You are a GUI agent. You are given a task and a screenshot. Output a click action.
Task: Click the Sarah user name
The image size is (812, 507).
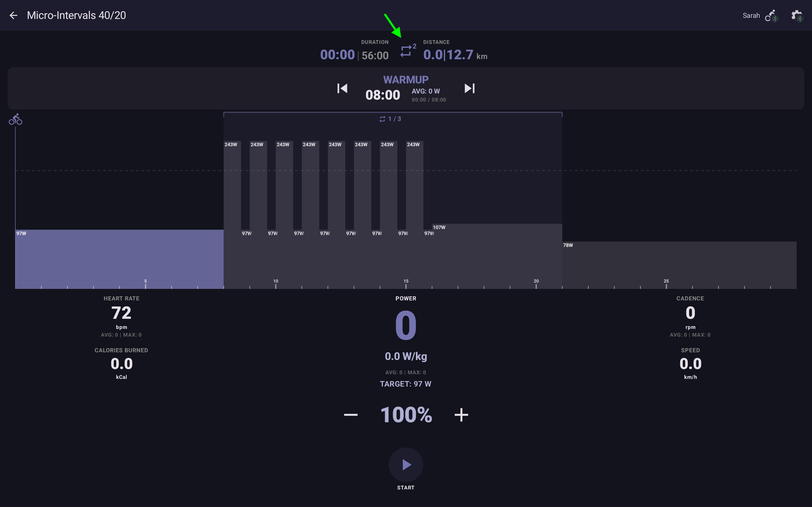coord(751,16)
